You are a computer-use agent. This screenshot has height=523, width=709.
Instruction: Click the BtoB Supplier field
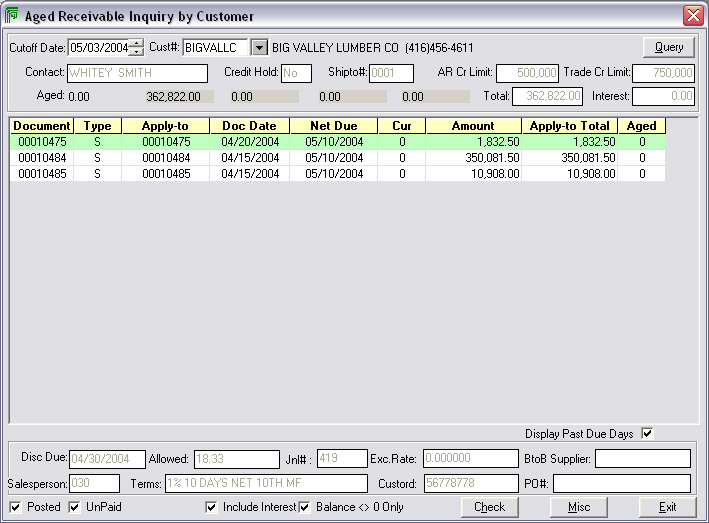tap(643, 458)
